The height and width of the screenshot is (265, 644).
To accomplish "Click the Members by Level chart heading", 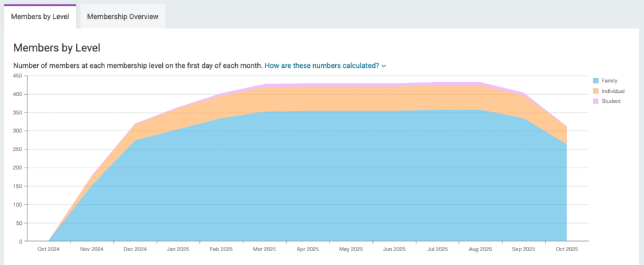I will pos(57,48).
